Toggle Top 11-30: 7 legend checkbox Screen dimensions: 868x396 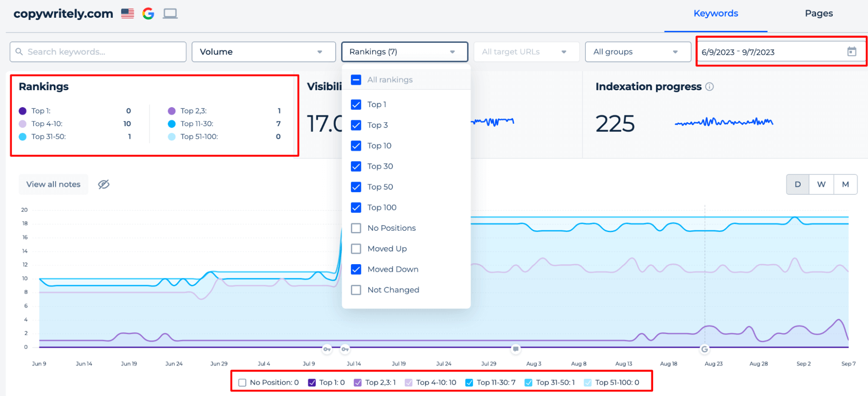click(x=469, y=383)
